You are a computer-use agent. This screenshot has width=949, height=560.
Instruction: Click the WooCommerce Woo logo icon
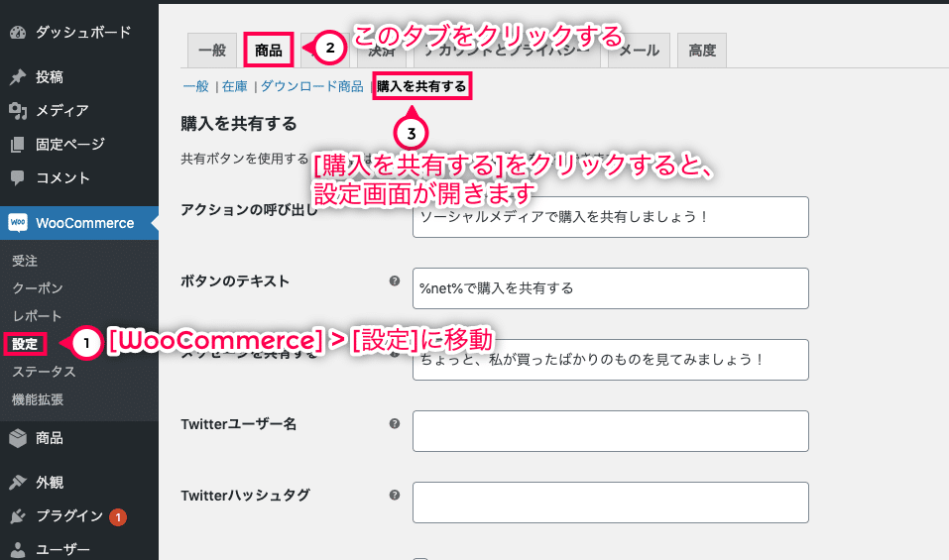pos(18,223)
